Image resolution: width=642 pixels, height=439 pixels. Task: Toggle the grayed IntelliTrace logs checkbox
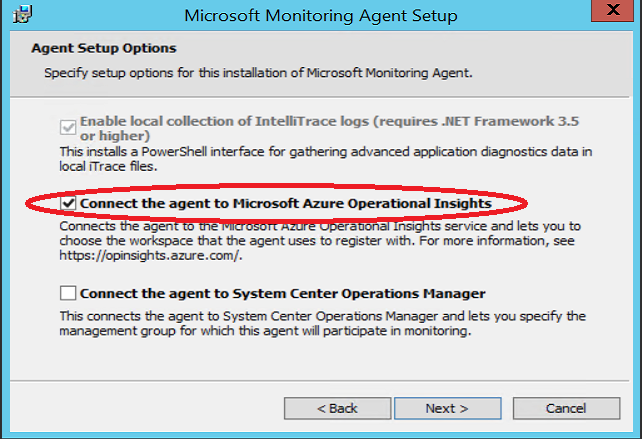pos(68,127)
